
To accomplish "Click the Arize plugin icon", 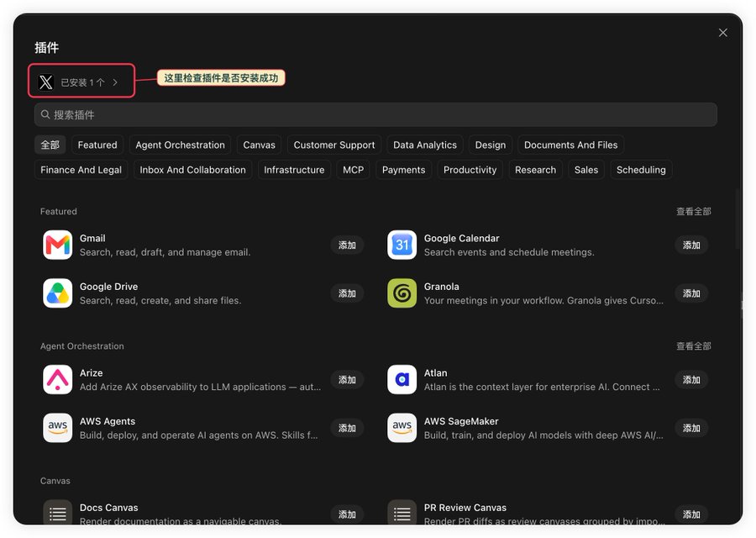I will 57,380.
